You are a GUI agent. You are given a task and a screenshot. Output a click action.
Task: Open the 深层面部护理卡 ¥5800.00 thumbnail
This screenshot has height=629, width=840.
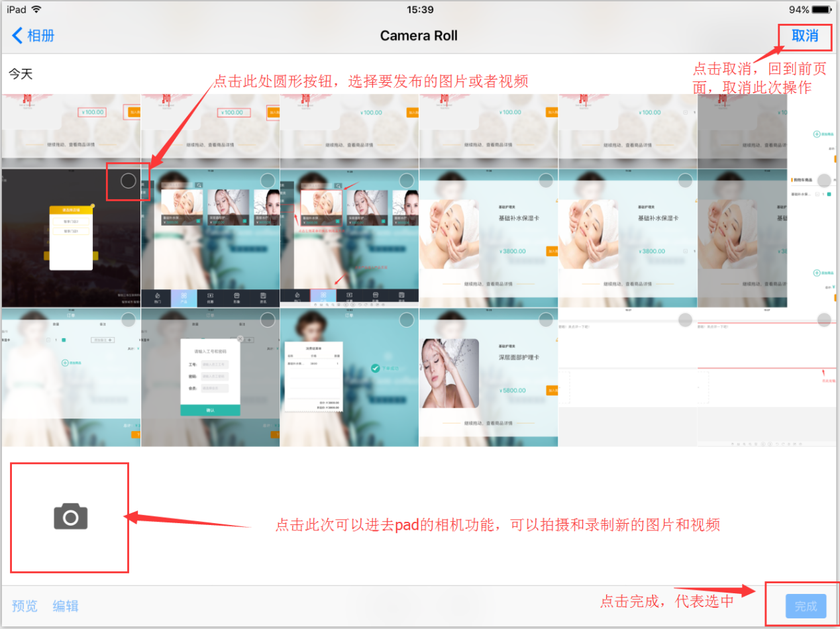(x=488, y=377)
